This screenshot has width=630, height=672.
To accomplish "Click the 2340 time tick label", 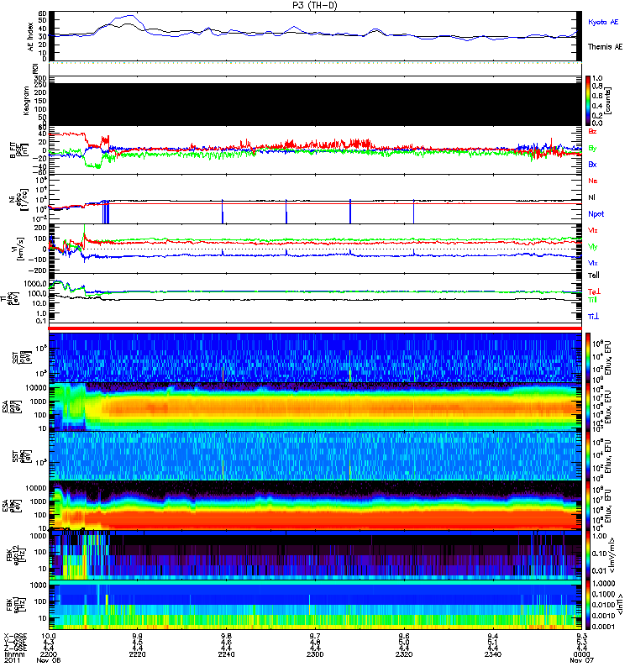I will click(493, 654).
